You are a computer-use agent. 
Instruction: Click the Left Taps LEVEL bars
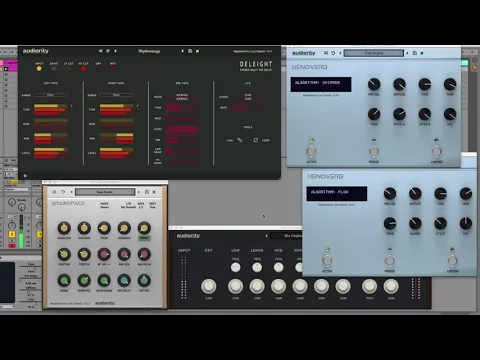point(51,153)
